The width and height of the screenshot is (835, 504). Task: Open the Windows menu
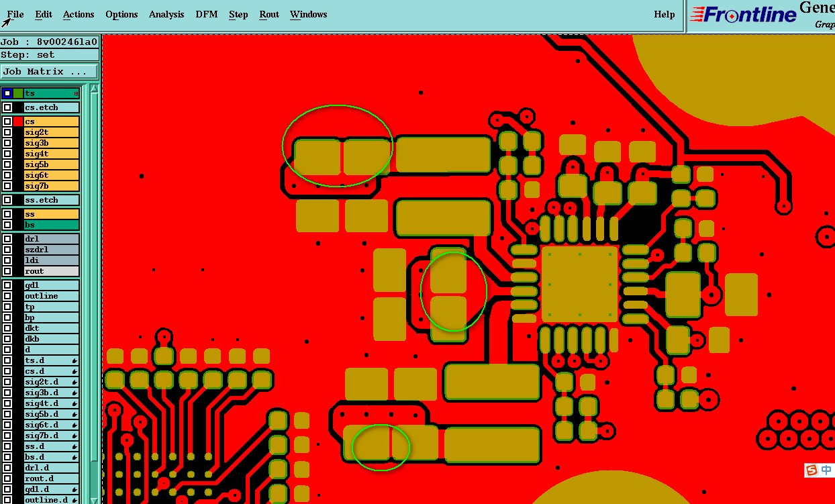(x=309, y=14)
